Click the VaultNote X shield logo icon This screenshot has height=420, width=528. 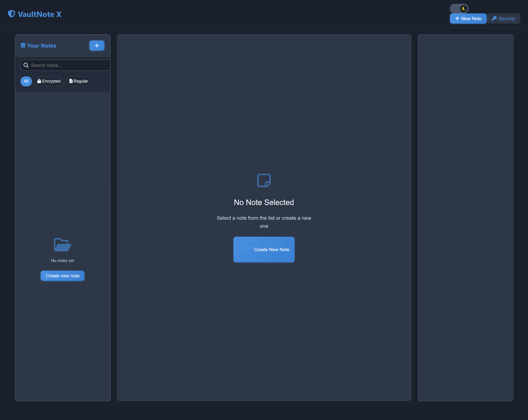point(12,14)
